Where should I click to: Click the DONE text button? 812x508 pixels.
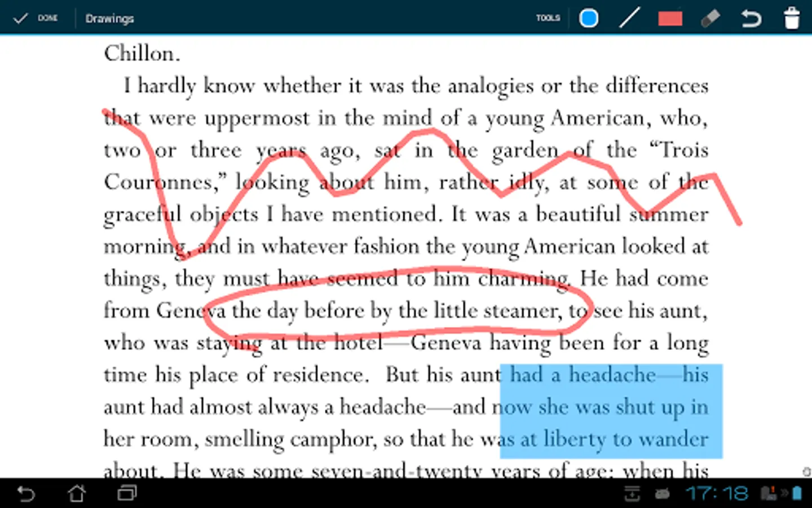point(48,18)
